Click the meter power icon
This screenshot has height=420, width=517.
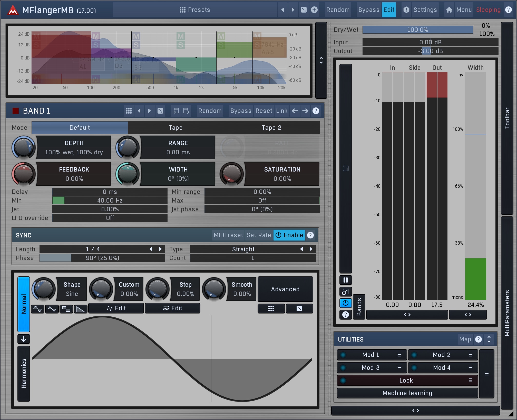346,303
